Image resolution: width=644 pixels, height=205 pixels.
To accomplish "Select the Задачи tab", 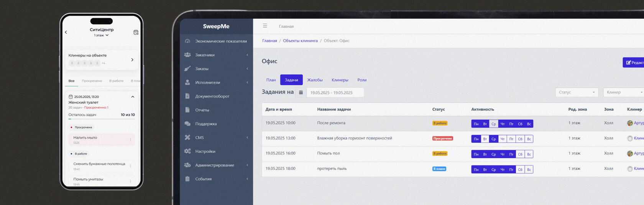I will click(x=291, y=80).
